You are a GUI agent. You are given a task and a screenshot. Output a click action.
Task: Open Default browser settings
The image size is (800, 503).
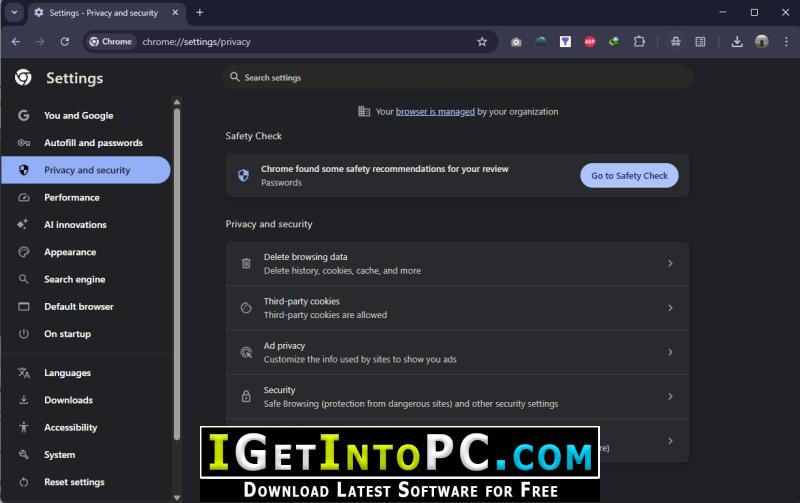[87, 307]
